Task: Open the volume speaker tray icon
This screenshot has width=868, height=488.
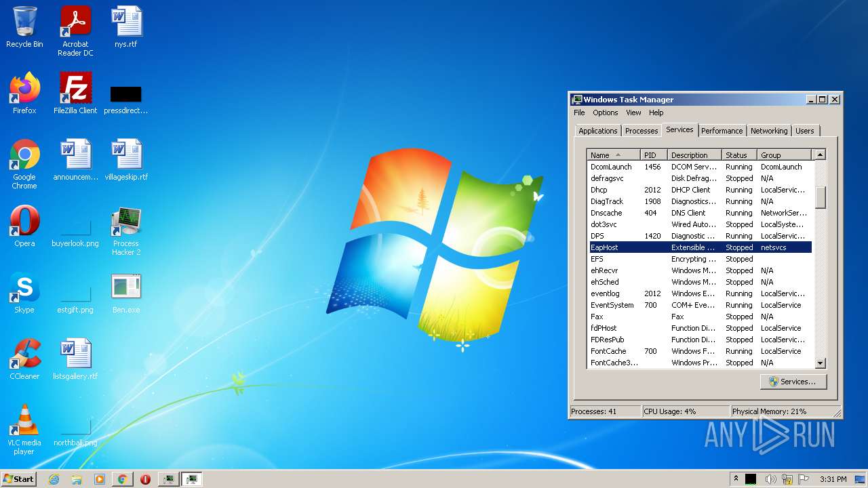Action: (770, 479)
